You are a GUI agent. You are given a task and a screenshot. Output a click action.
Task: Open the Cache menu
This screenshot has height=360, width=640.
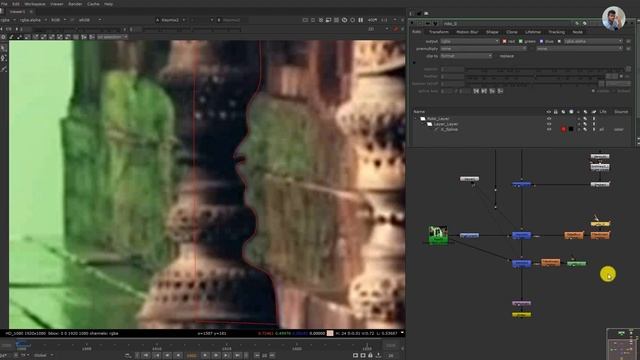[93, 4]
